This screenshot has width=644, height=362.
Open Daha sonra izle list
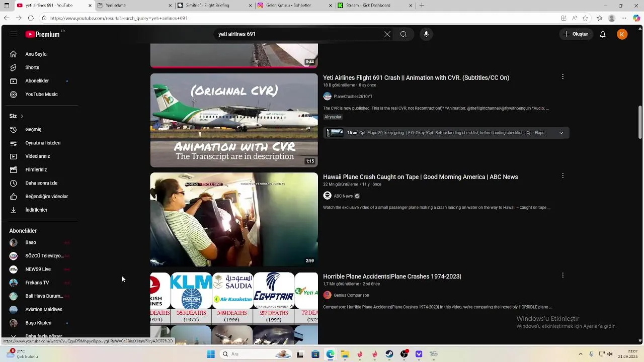tap(40, 183)
